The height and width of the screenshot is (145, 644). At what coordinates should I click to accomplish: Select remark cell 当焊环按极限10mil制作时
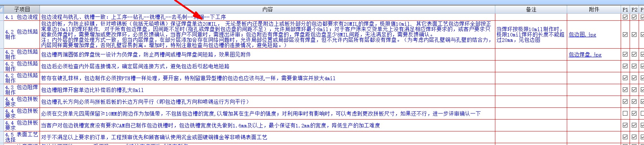531,34
